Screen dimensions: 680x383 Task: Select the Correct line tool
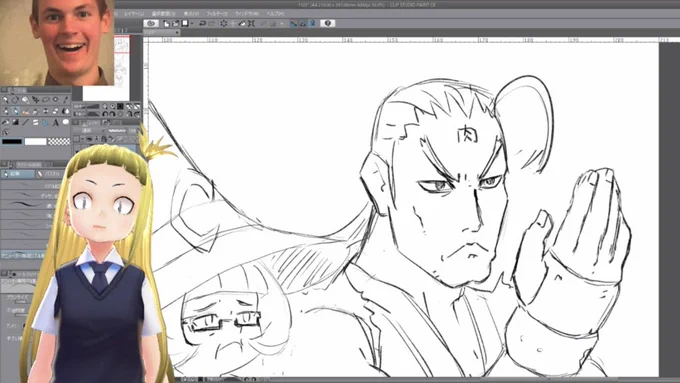[5, 132]
